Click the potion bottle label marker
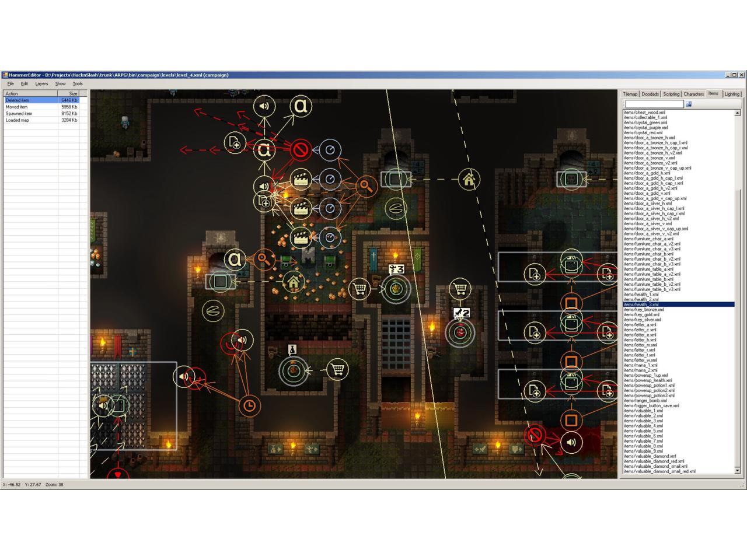747x560 pixels. click(x=292, y=349)
